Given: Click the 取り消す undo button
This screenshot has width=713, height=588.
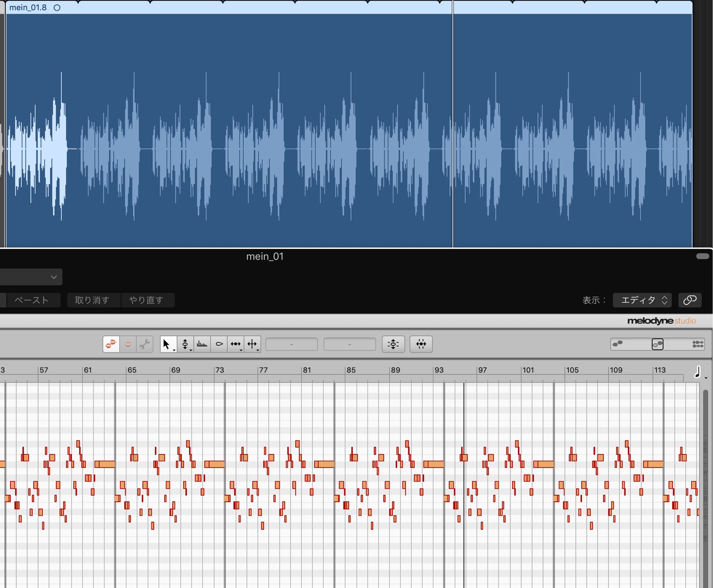Looking at the screenshot, I should pyautogui.click(x=94, y=300).
